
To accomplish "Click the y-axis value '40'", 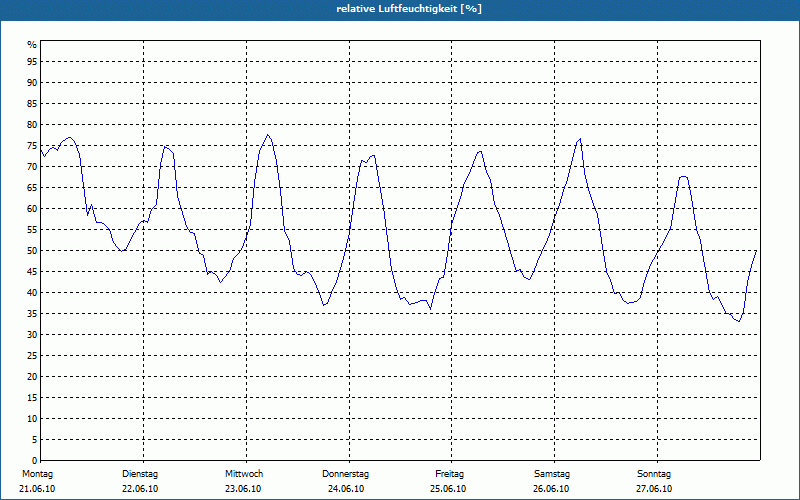I will click(32, 293).
